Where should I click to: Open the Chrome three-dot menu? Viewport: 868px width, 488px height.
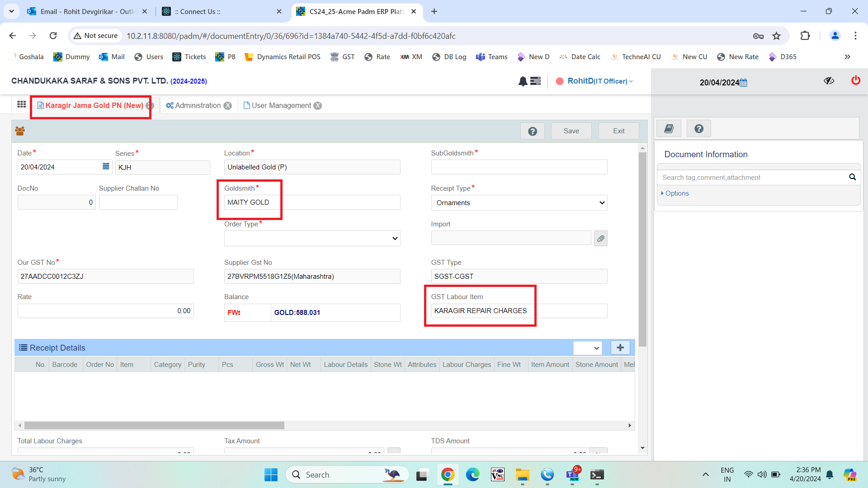[x=855, y=36]
